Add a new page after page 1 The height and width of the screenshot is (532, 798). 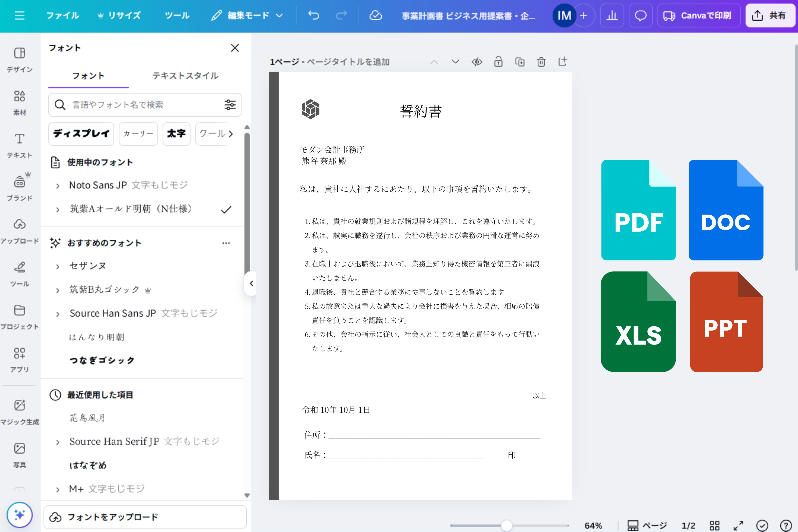(562, 62)
